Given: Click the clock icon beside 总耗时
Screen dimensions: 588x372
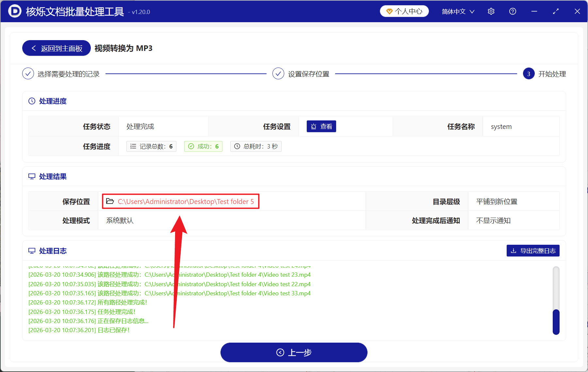Looking at the screenshot, I should point(237,146).
